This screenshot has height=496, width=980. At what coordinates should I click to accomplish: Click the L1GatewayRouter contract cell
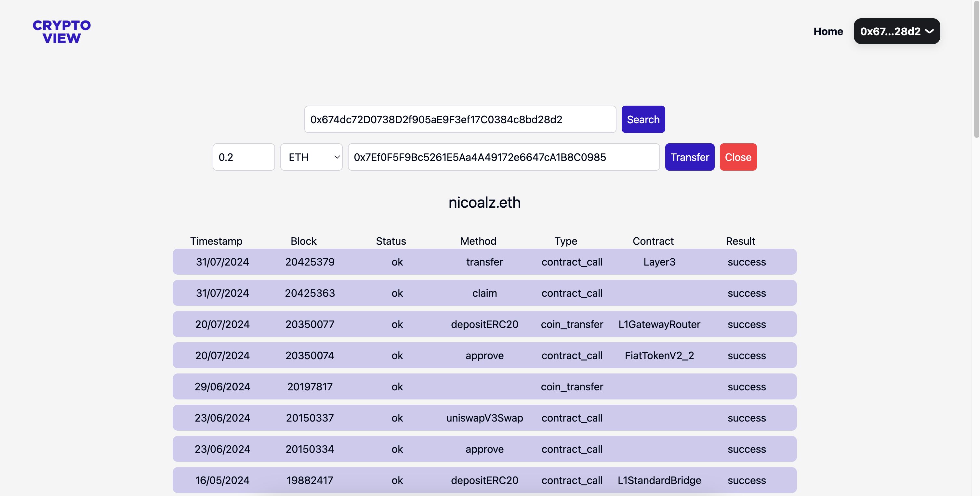click(x=659, y=324)
